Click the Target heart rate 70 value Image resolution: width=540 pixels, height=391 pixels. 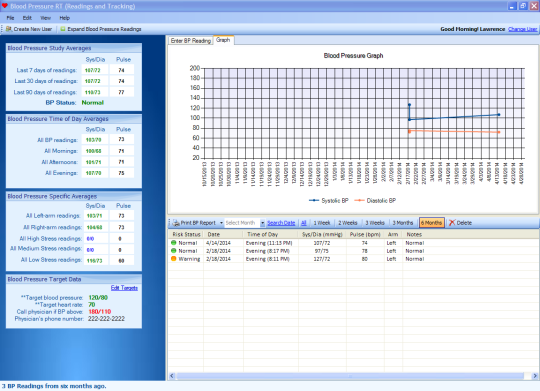click(92, 305)
